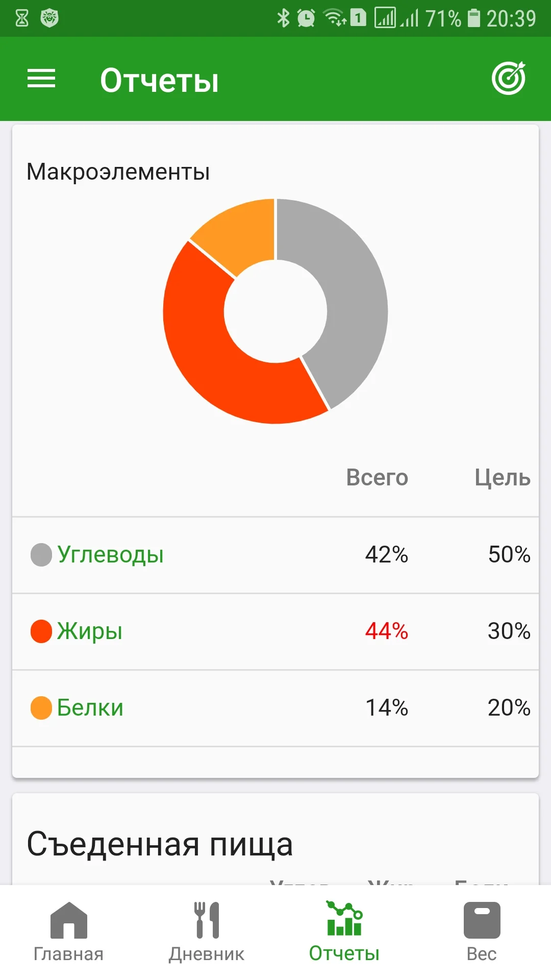This screenshot has width=551, height=980.
Task: Open the Углеводы details link
Action: (110, 555)
